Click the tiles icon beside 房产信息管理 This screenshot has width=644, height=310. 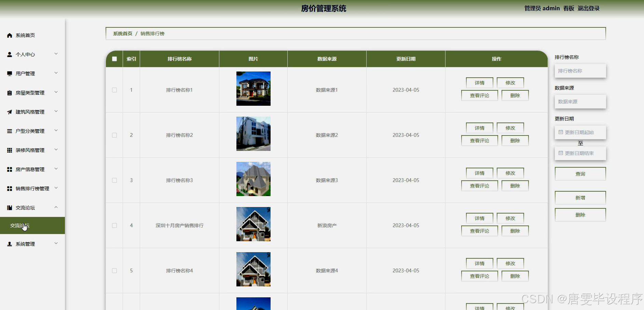[10, 169]
